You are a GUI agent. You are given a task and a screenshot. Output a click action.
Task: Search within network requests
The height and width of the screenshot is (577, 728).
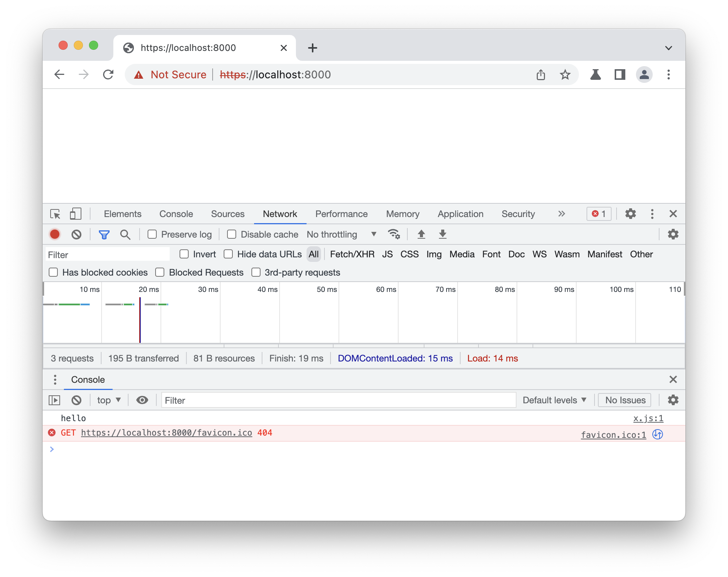125,234
